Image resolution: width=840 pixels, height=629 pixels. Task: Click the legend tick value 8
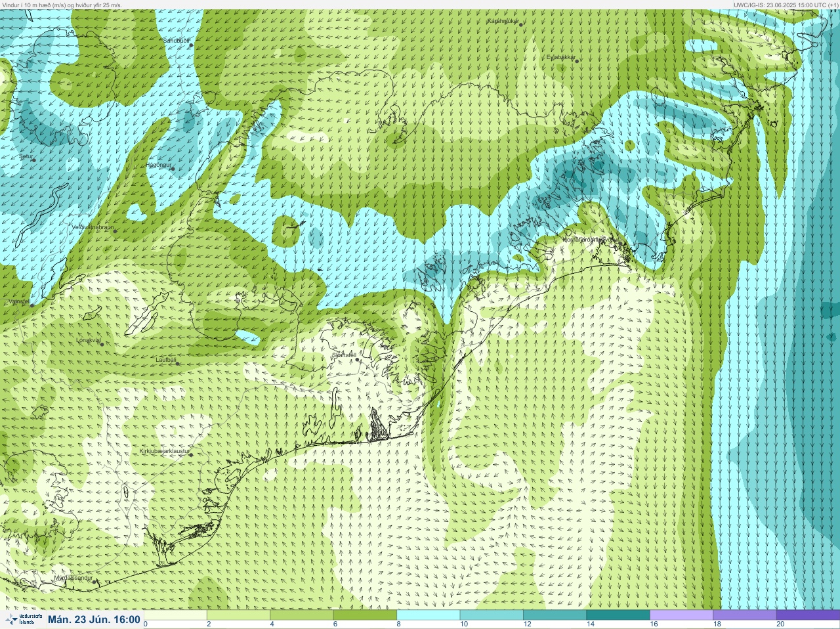(398, 624)
